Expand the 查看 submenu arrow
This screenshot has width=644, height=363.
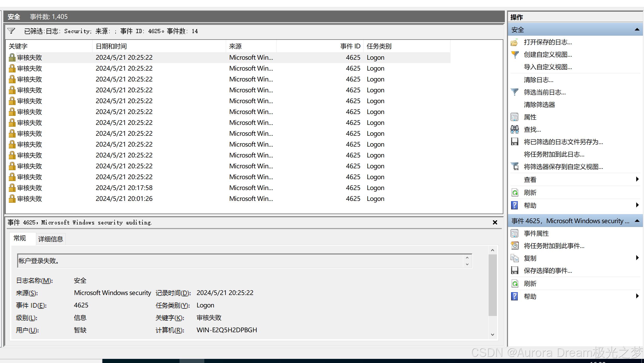coord(637,179)
